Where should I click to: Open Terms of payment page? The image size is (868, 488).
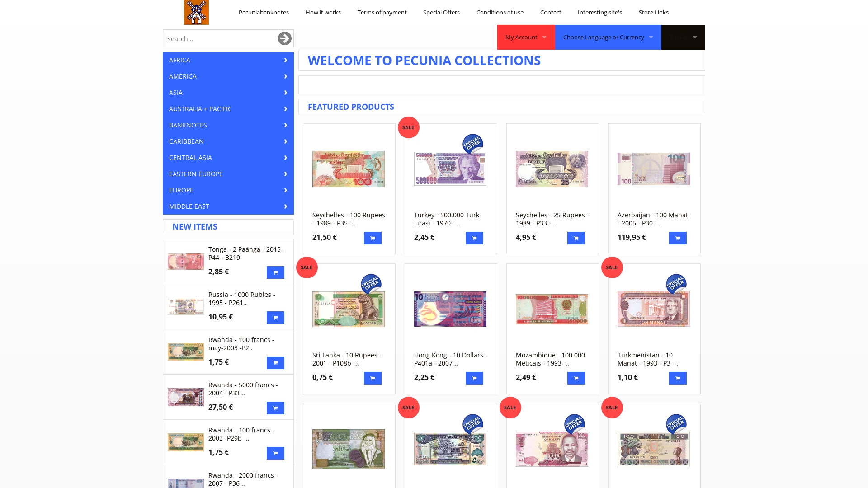pyautogui.click(x=382, y=12)
